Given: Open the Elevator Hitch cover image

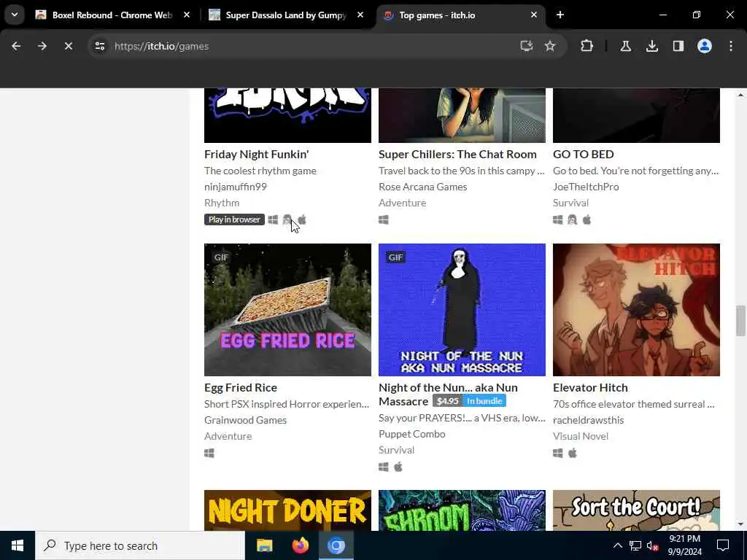Looking at the screenshot, I should coord(636,309).
